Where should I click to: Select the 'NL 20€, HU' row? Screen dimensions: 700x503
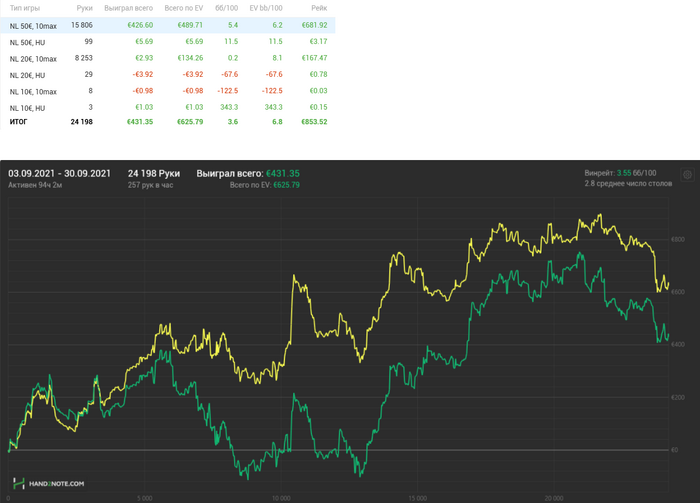tap(168, 75)
